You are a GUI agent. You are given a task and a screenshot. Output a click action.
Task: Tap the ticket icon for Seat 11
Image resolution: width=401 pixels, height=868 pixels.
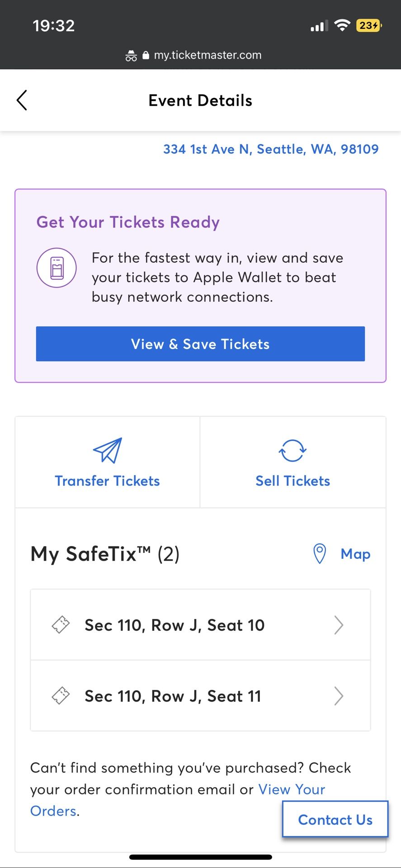[x=61, y=696]
